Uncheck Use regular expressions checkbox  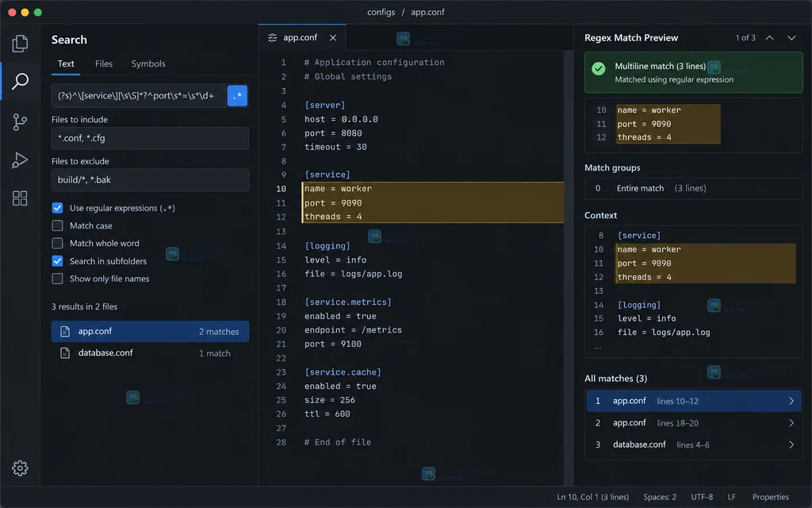tap(57, 208)
